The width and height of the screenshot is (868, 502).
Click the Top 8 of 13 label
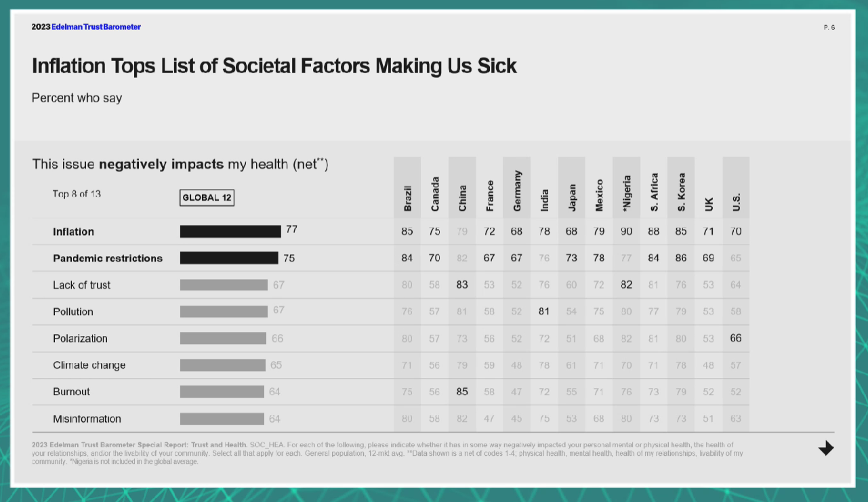(x=77, y=194)
